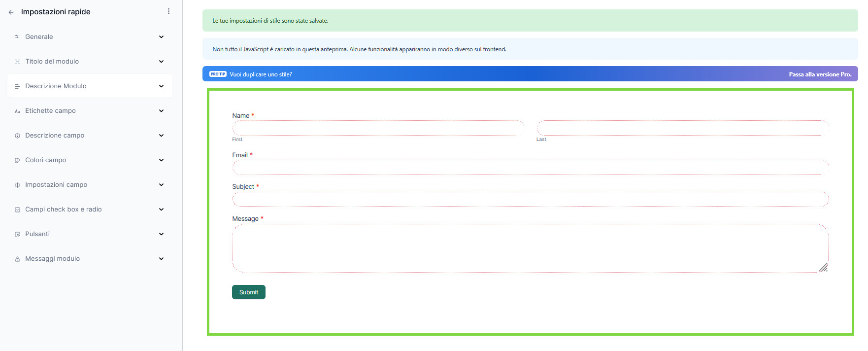Click the PRO TIP badge
868x351 pixels.
(218, 74)
